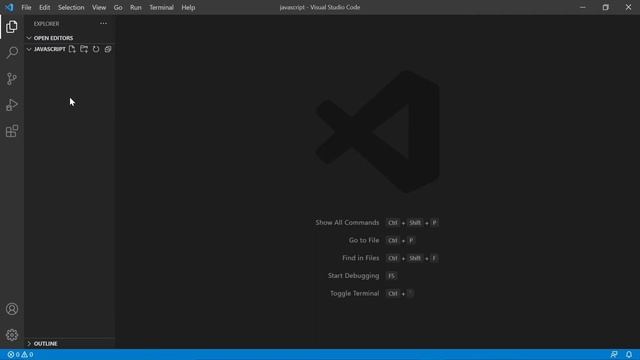Click the VS Code logo in title bar
This screenshot has width=640, height=360.
click(x=9, y=7)
